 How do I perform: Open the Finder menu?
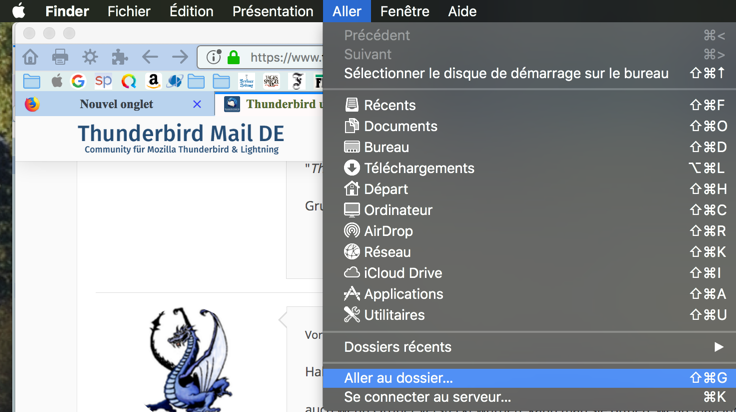67,11
